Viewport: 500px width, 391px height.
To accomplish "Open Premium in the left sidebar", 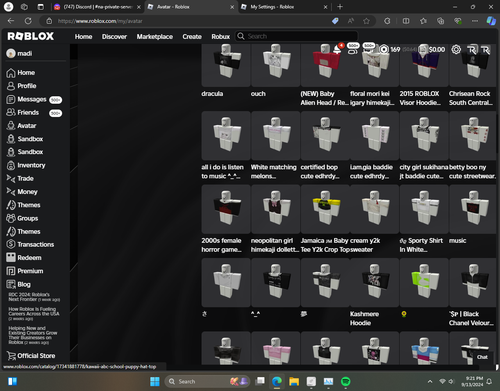I will (x=25, y=271).
